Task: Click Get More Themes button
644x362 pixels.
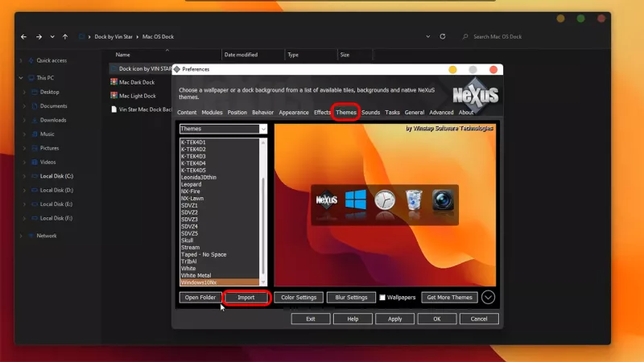Action: pos(449,297)
